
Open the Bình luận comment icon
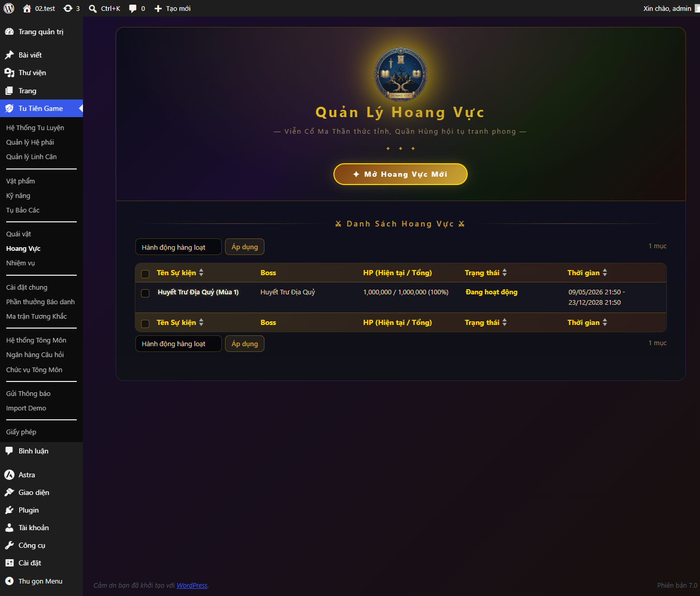tap(9, 451)
